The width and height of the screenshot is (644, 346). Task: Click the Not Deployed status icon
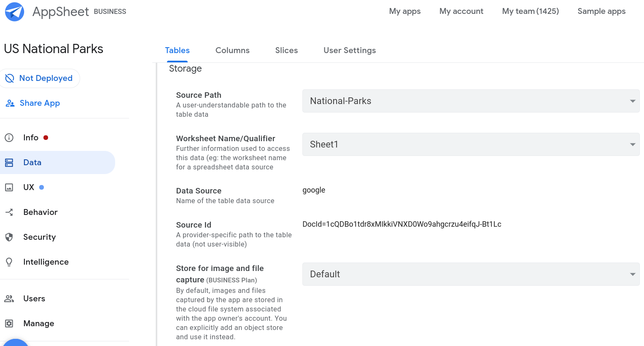click(10, 78)
